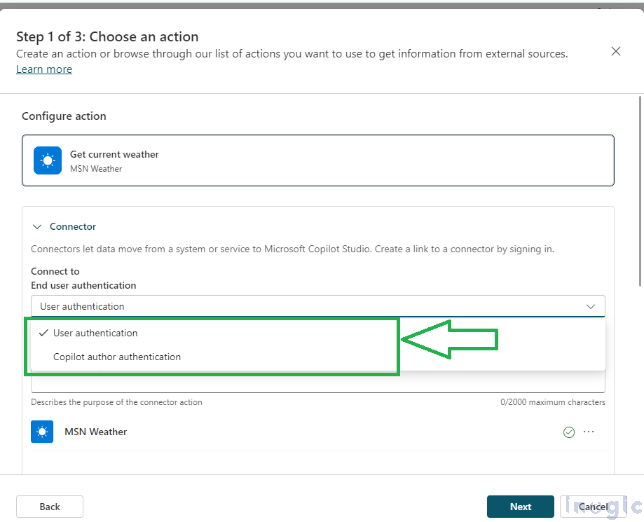The height and width of the screenshot is (522, 644).
Task: Click the checkmark beside User authentication
Action: coord(43,333)
